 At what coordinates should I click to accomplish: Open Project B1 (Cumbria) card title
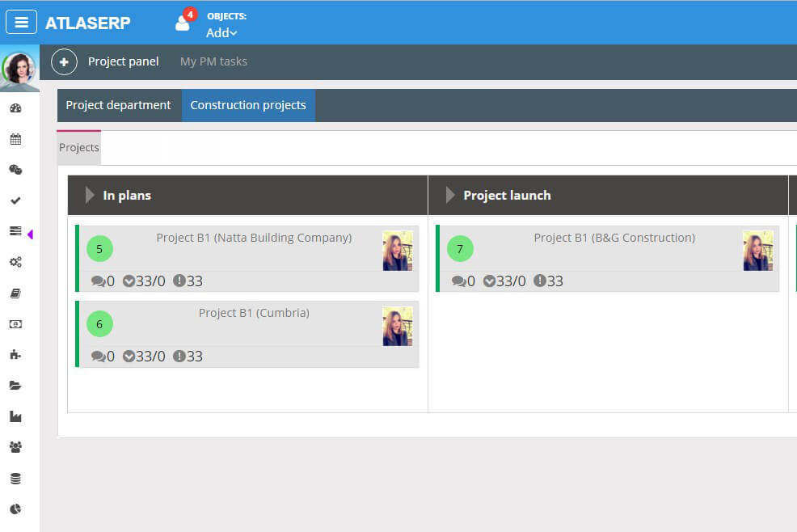click(x=254, y=313)
